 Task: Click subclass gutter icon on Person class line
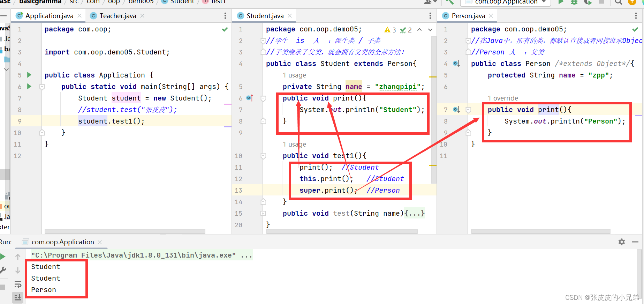(x=456, y=64)
